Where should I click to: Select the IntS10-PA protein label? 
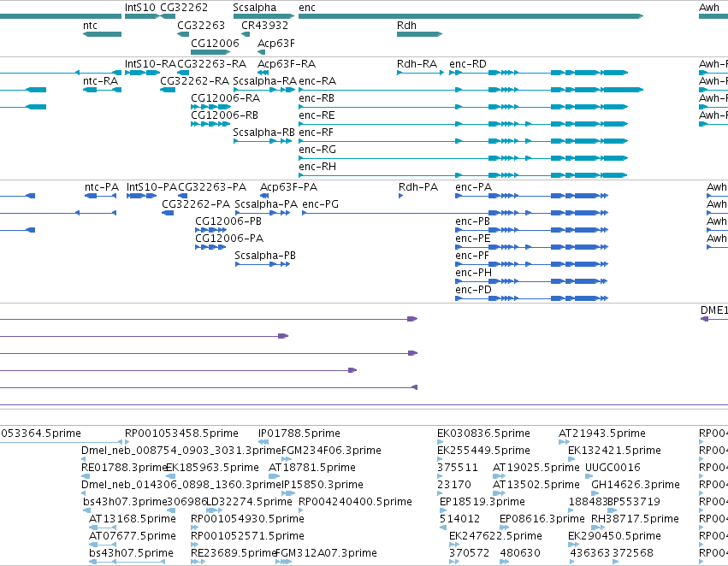coord(151,187)
